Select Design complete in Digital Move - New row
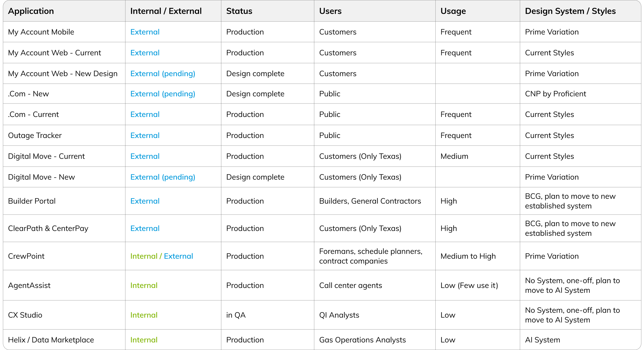The image size is (644, 350). pos(255,177)
